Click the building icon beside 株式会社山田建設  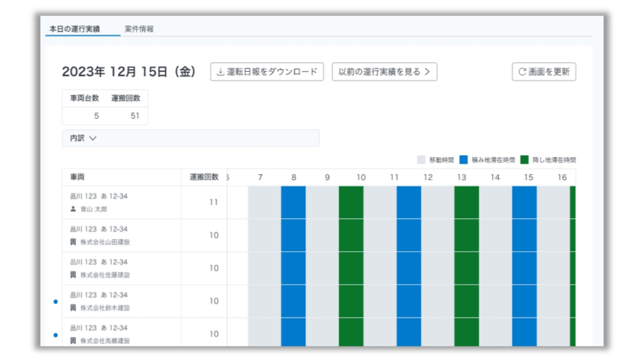(x=74, y=242)
